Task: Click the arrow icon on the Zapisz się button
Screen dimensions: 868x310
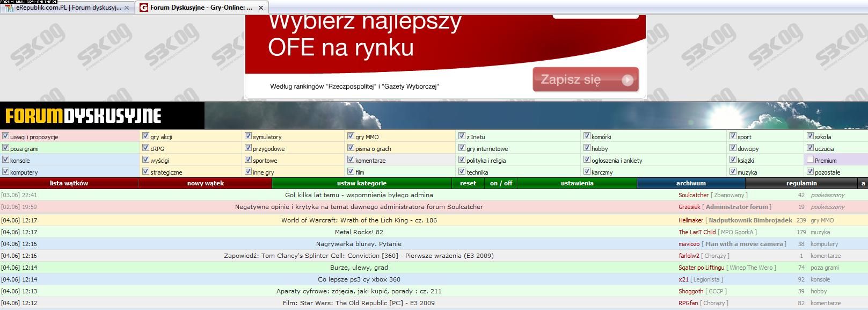Action: click(x=627, y=80)
